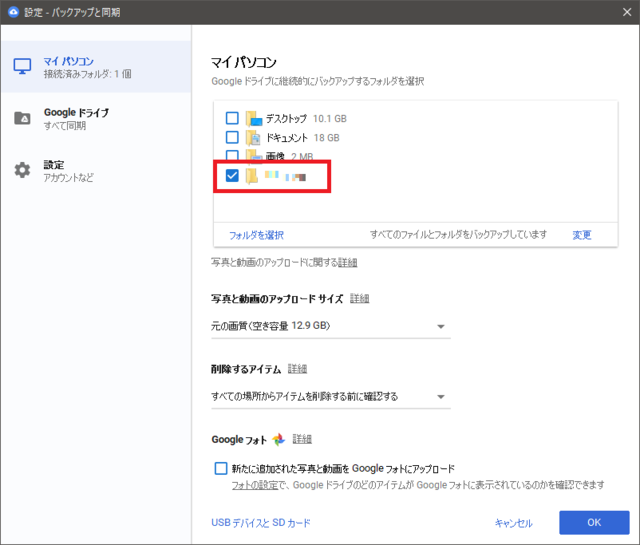The image size is (640, 545).
Task: Open the Google ドライブ section in sidebar
Action: [x=96, y=118]
